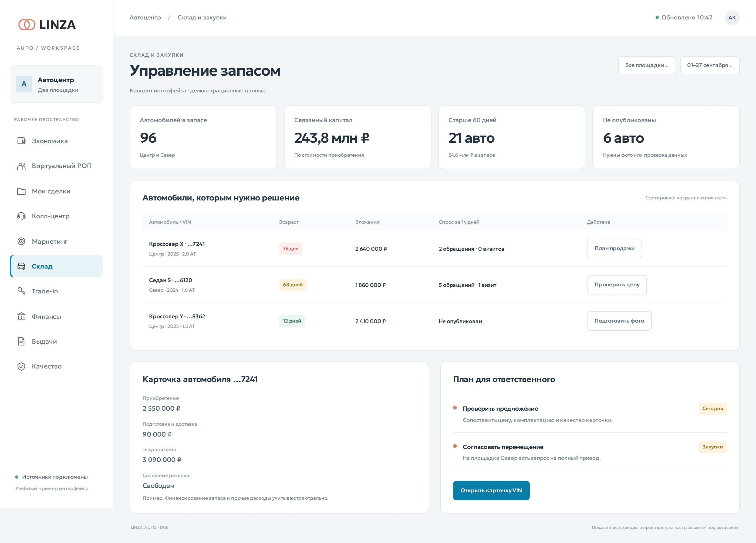Click the 74 дня age badge
This screenshot has width=756, height=543.
(291, 249)
